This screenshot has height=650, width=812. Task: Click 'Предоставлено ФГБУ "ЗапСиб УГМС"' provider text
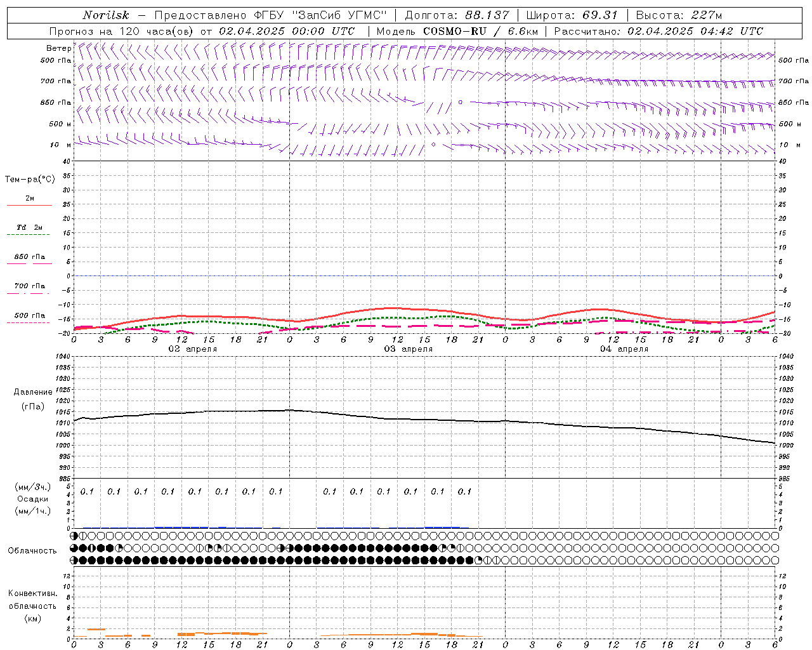point(271,15)
